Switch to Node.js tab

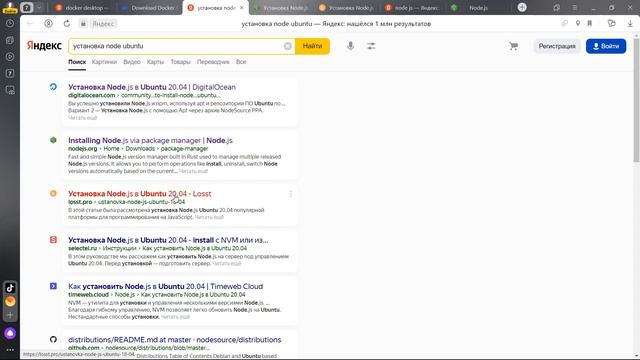click(478, 8)
